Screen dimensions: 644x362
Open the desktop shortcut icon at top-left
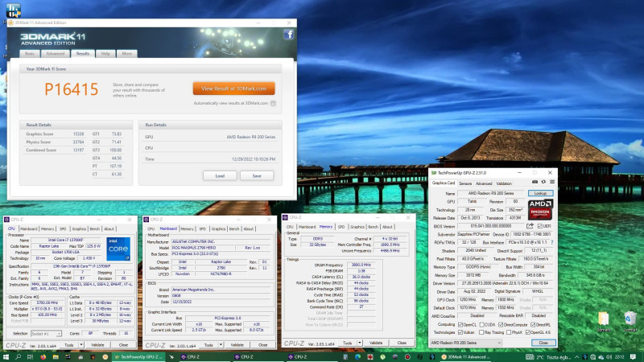point(13,10)
